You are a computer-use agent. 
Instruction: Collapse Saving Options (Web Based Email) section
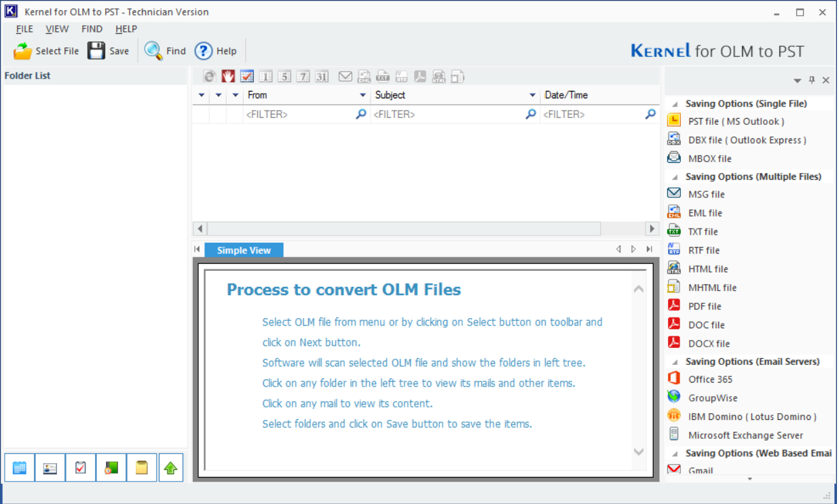(675, 454)
